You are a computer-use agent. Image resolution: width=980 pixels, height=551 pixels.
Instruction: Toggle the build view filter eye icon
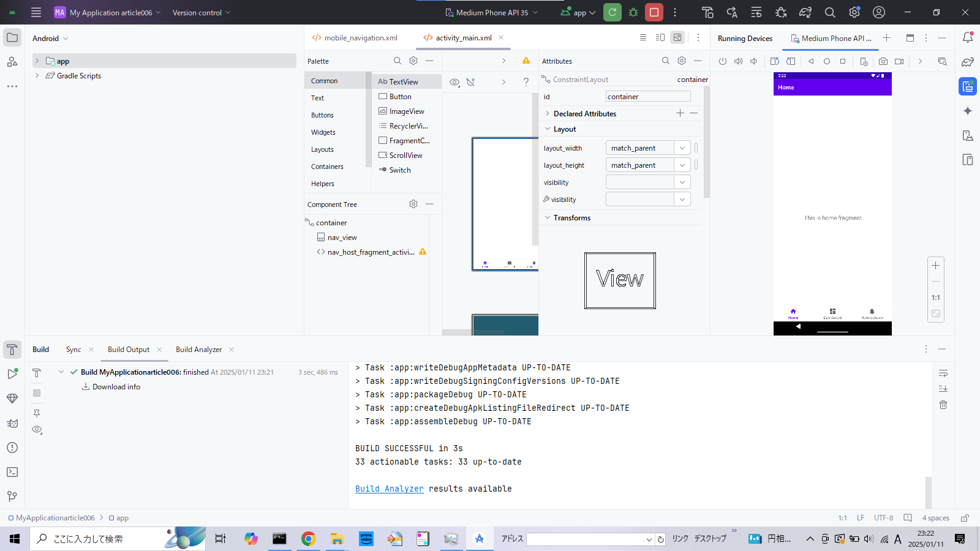[37, 430]
